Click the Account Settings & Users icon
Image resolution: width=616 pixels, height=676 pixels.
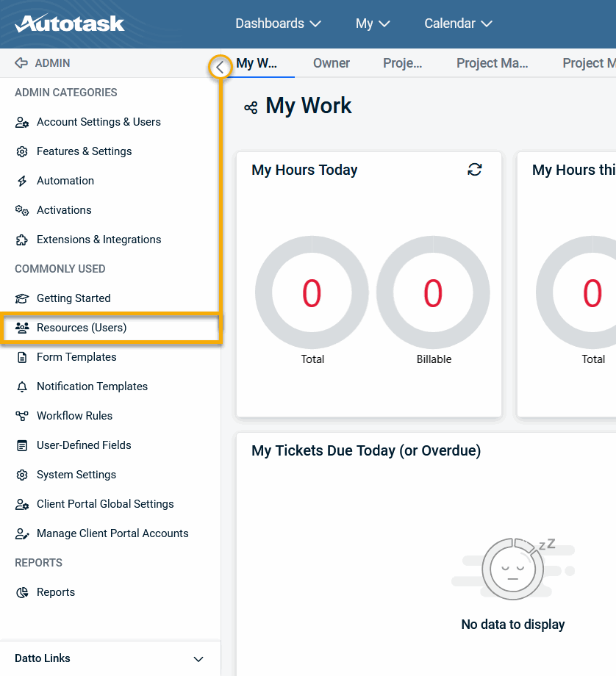click(x=22, y=123)
